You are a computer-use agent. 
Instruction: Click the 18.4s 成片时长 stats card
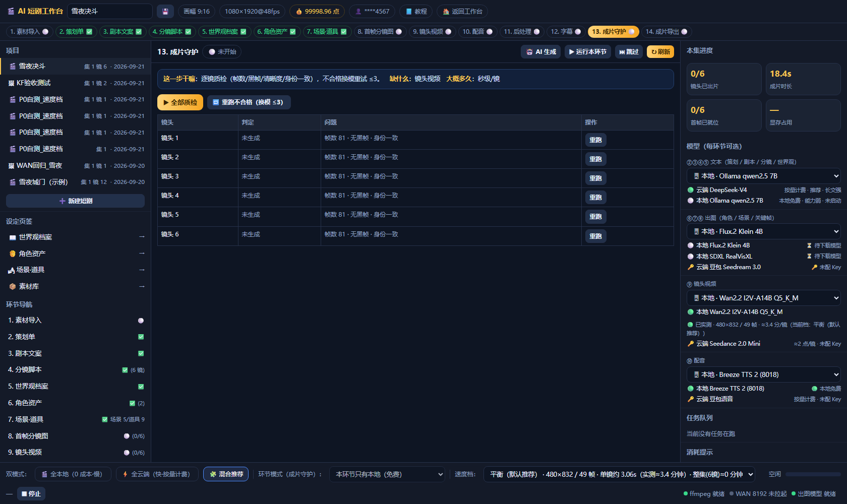pos(803,79)
